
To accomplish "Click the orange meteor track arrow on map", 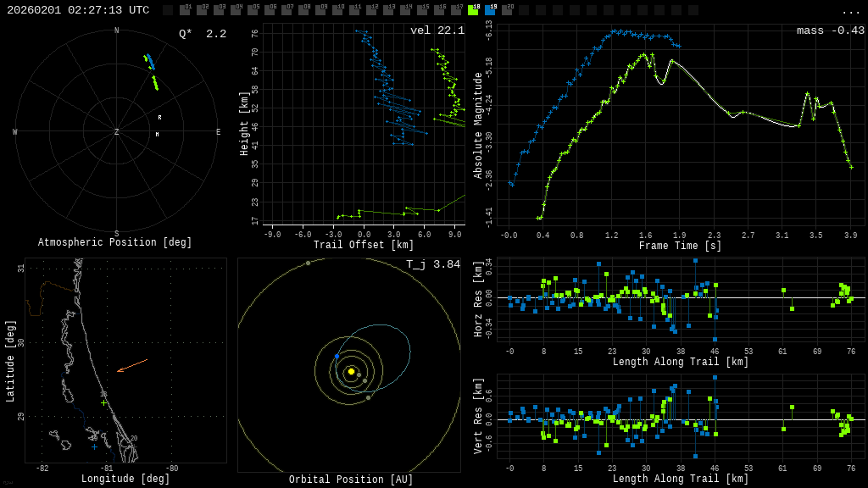I will coord(132,366).
